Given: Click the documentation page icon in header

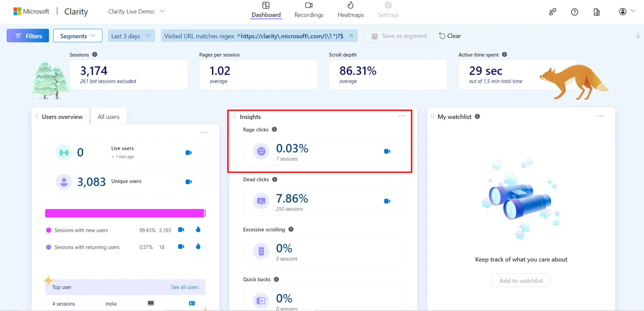Looking at the screenshot, I should 596,12.
